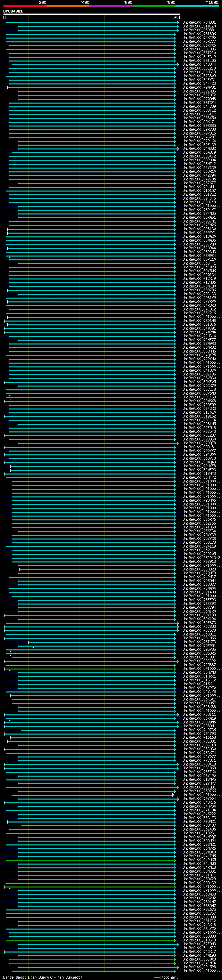222x980 pixels.
Task: Open the UniRef100_A5KC77 hit link
Action: click(199, 41)
